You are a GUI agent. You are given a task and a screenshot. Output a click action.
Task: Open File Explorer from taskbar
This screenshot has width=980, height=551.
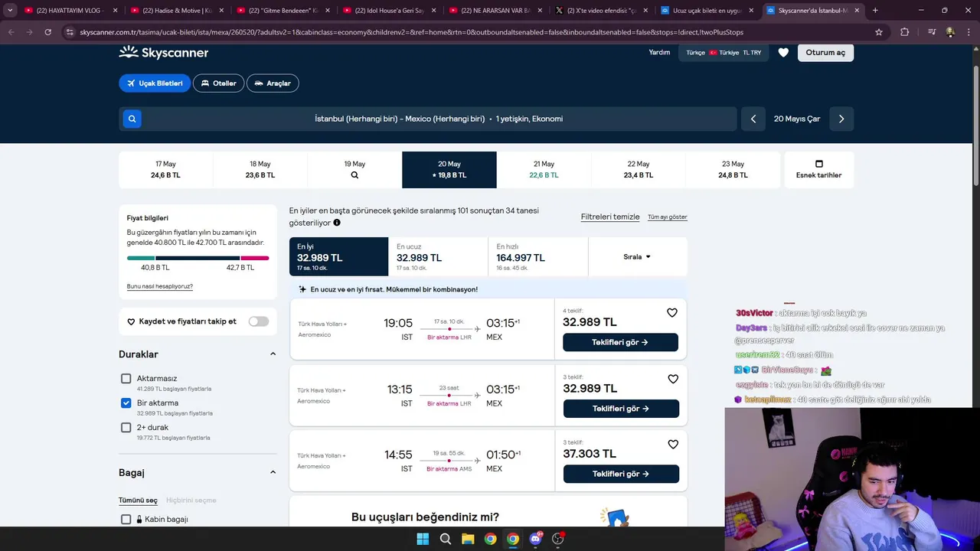[x=468, y=539]
